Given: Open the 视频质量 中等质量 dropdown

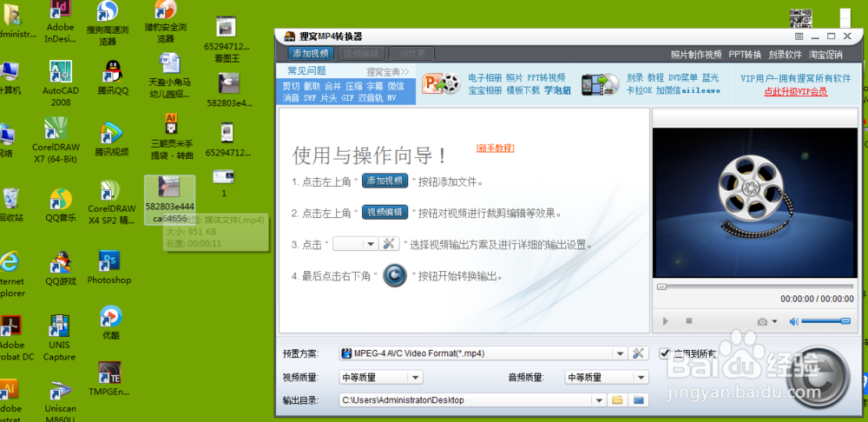Looking at the screenshot, I should click(381, 377).
